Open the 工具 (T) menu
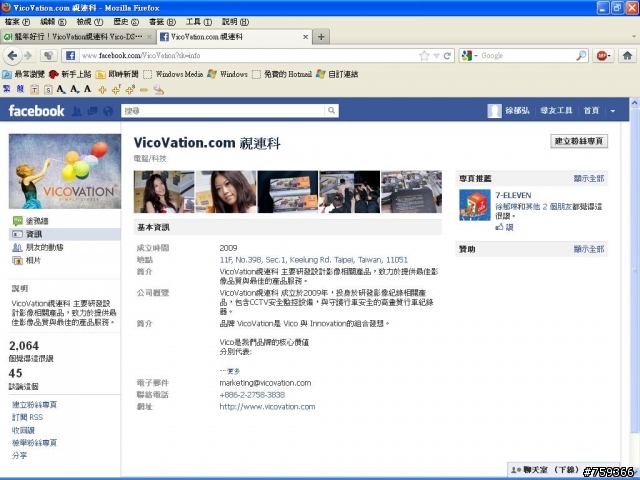The image size is (640, 480). pos(199,22)
